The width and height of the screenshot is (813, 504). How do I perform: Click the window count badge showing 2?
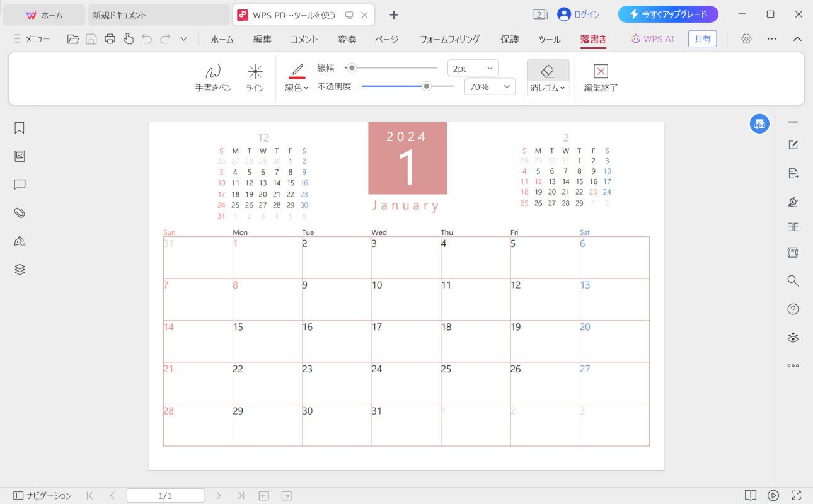point(540,14)
